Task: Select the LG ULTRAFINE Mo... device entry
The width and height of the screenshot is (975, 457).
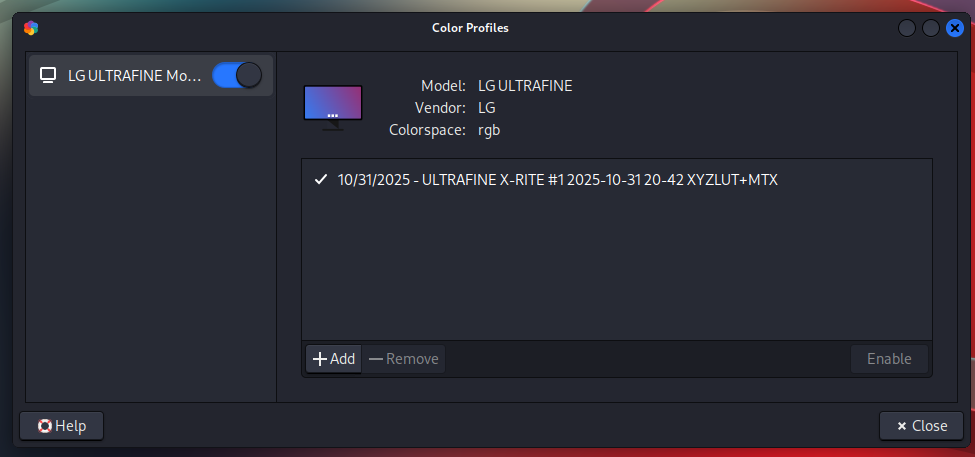Action: tap(133, 76)
